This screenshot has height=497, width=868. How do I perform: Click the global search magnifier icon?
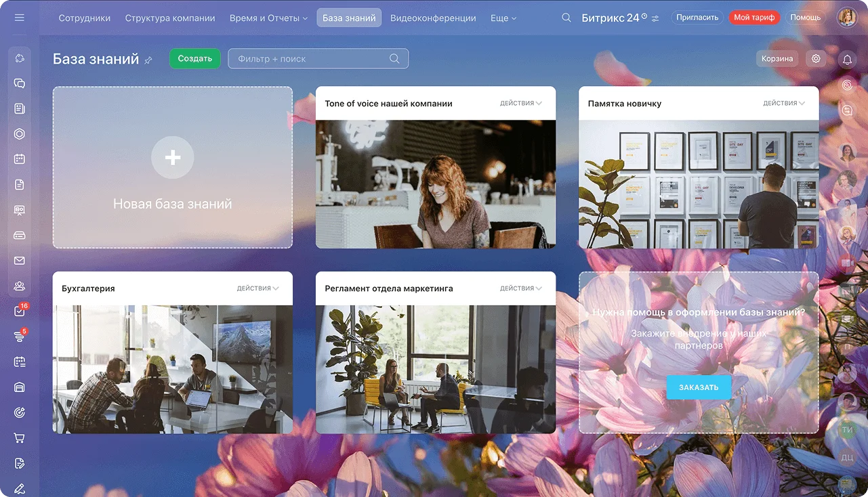pyautogui.click(x=566, y=18)
